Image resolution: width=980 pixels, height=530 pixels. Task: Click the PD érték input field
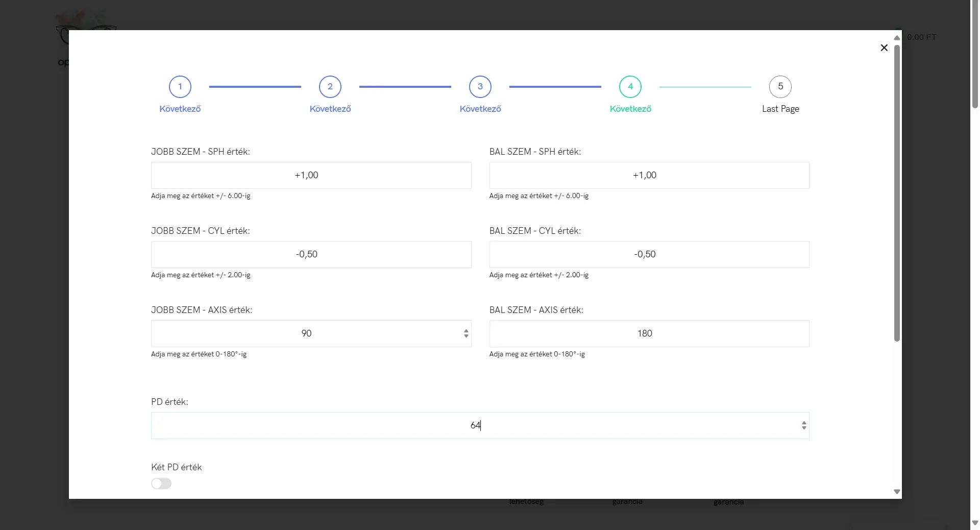tap(475, 425)
